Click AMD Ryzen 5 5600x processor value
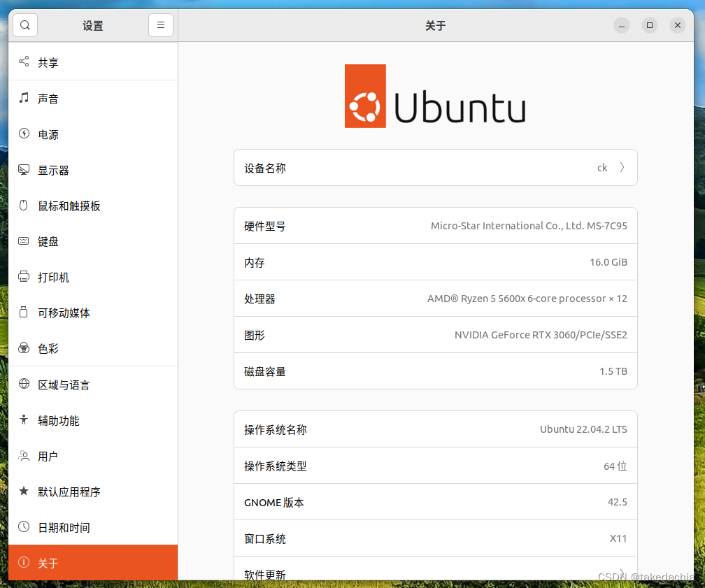 tap(527, 299)
